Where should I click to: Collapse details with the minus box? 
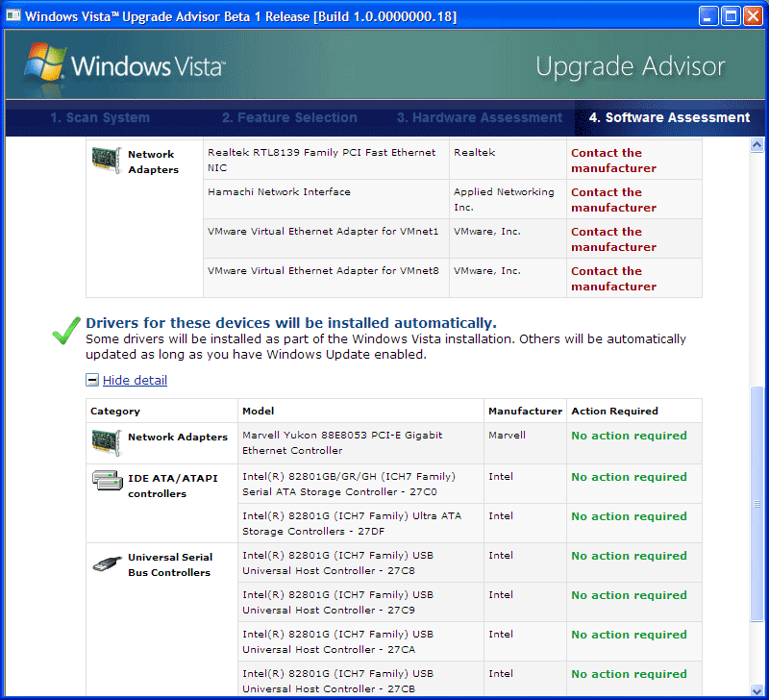tap(92, 380)
